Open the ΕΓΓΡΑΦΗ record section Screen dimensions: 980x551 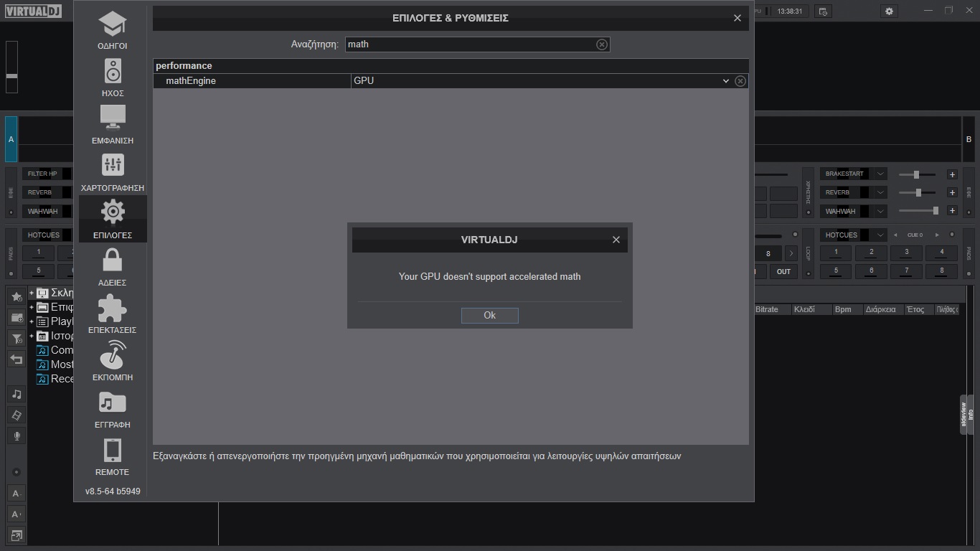point(113,408)
